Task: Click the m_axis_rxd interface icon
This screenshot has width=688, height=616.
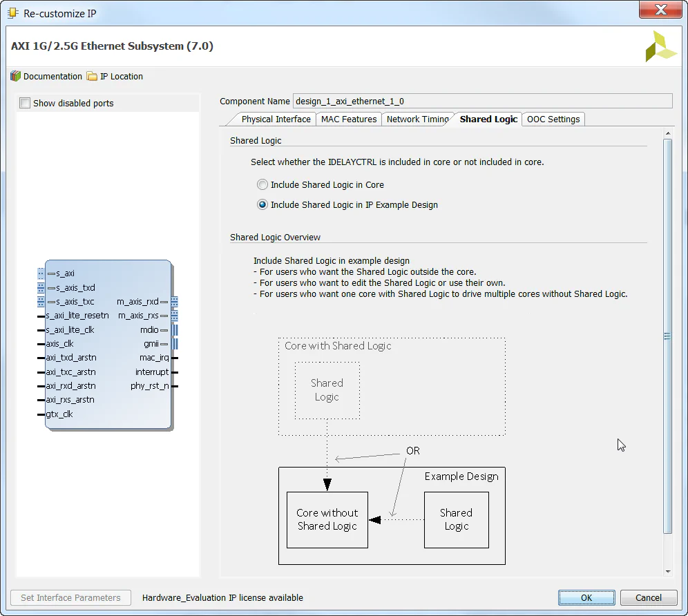Action: [165, 302]
